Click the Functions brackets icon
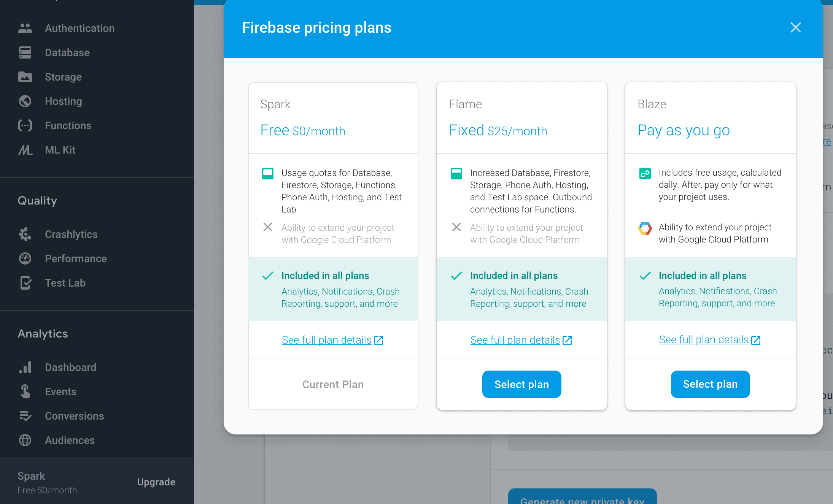 (25, 125)
